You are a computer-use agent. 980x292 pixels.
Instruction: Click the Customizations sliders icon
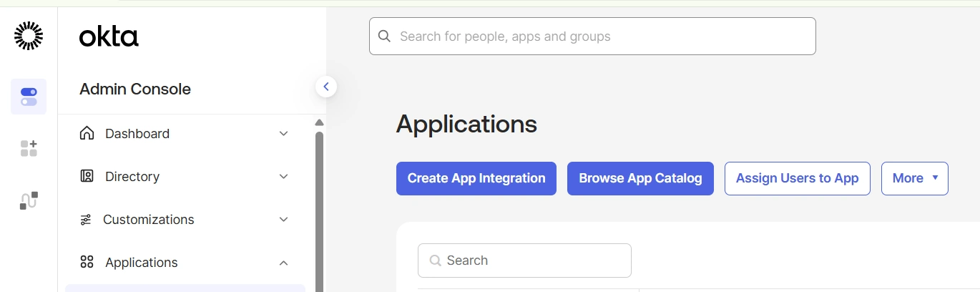(x=86, y=220)
